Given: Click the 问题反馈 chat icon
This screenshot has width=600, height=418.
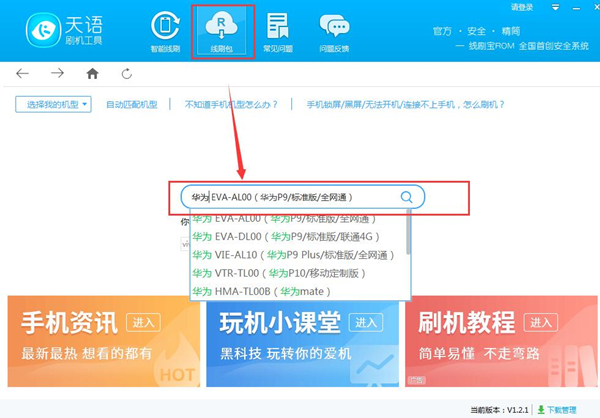Looking at the screenshot, I should (x=334, y=30).
